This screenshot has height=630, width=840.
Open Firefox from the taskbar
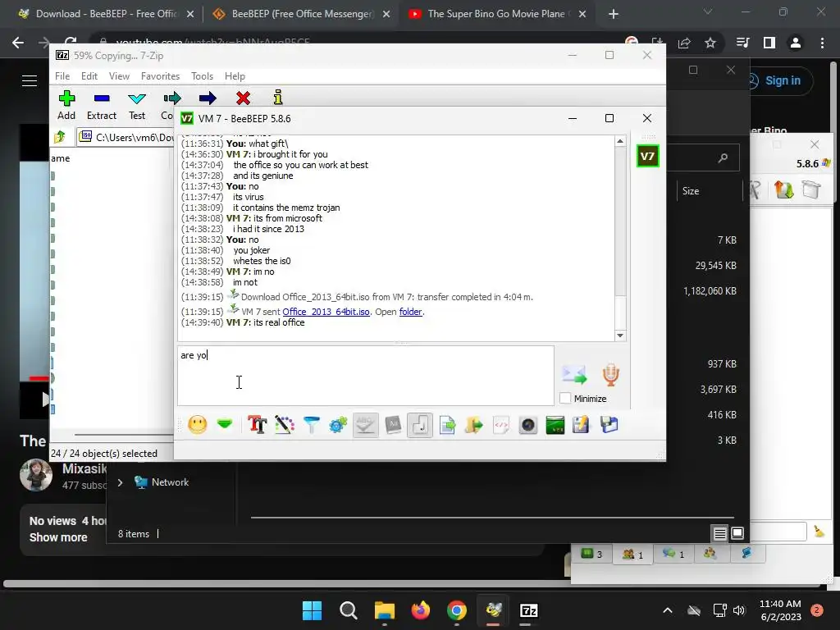coord(421,610)
